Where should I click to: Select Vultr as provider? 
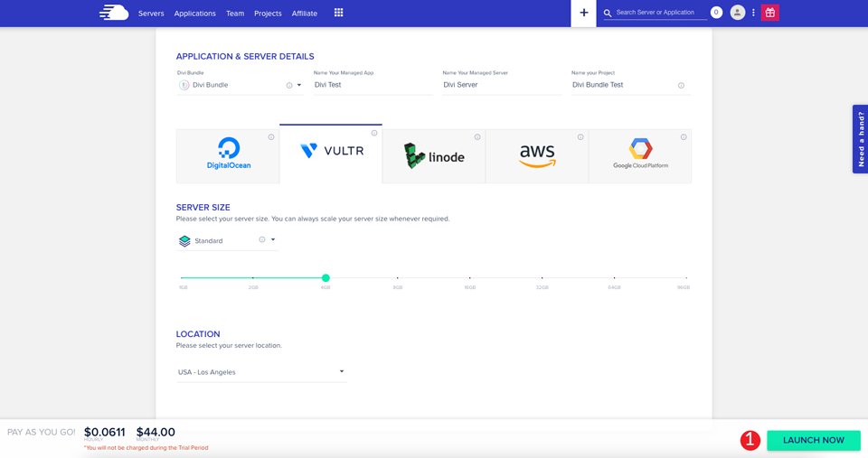pyautogui.click(x=331, y=154)
